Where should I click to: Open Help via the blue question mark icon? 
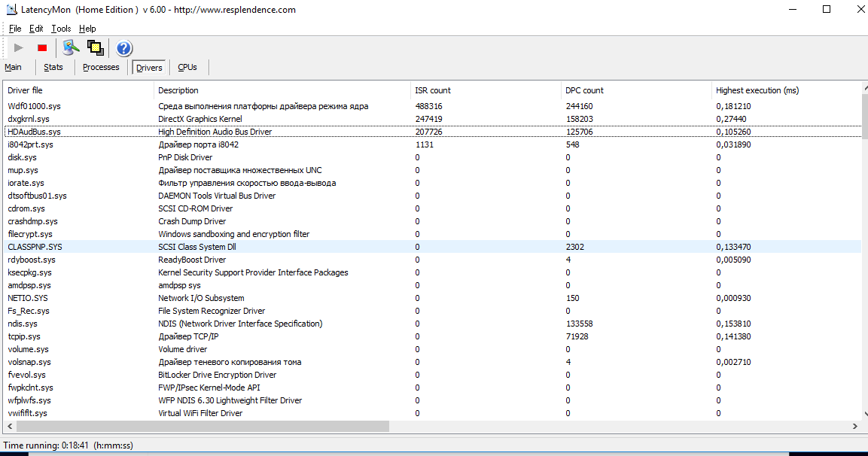(123, 49)
